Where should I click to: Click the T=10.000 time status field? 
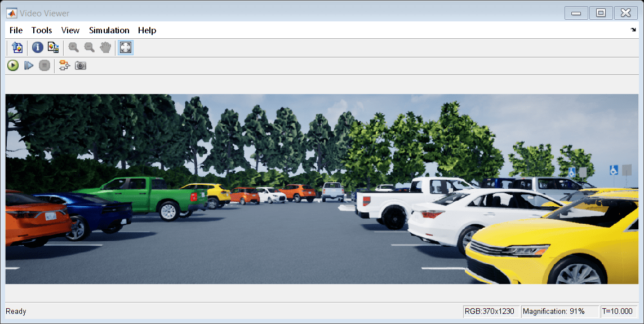click(x=619, y=311)
